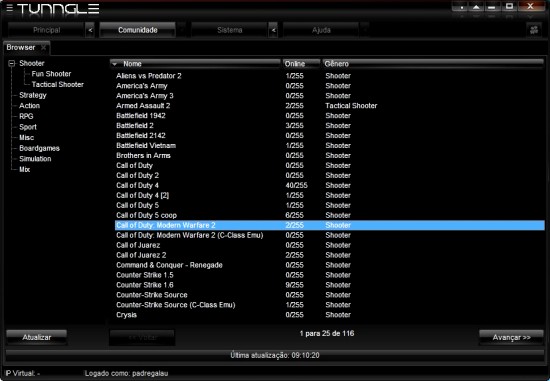Select the Shooter tree label
The height and width of the screenshot is (381, 550).
pos(32,63)
